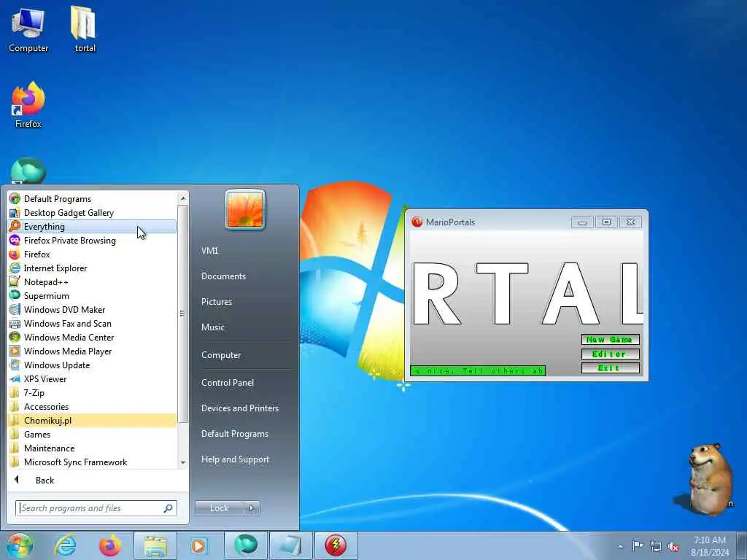Click Windows Media Player list icon

(15, 351)
